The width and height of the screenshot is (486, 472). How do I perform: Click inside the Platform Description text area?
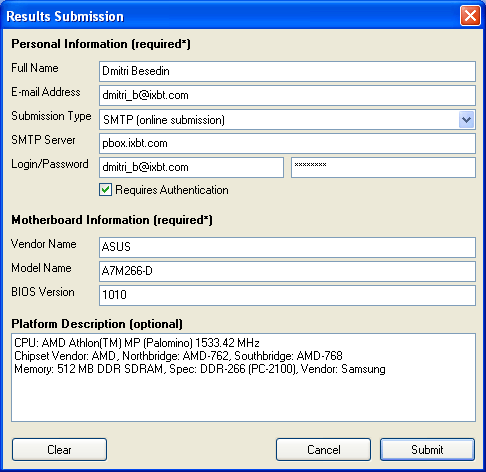243,377
